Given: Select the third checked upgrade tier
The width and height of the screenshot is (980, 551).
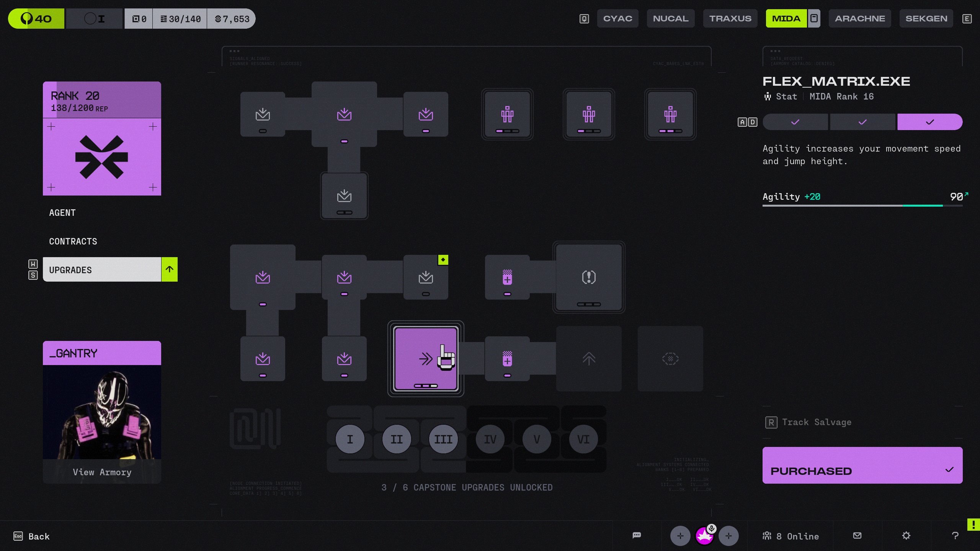Looking at the screenshot, I should coord(929,122).
